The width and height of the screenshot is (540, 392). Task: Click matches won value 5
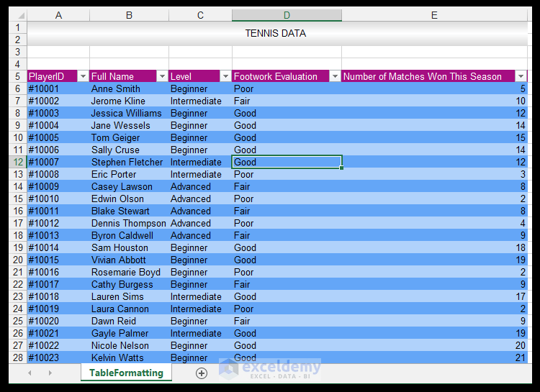pyautogui.click(x=435, y=88)
